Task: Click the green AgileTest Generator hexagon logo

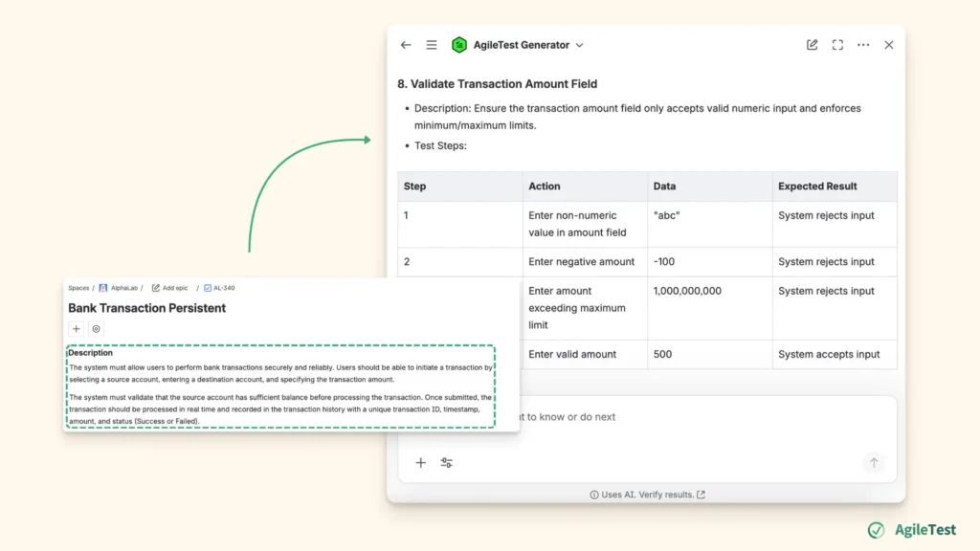Action: 459,45
